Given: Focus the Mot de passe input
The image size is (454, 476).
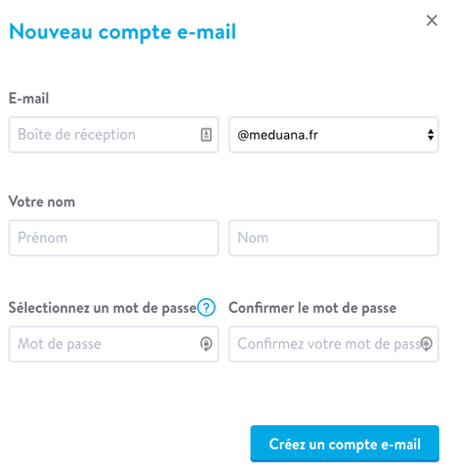Looking at the screenshot, I should (113, 344).
